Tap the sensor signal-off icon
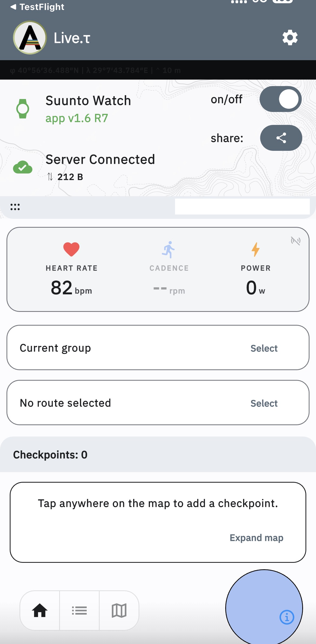The width and height of the screenshot is (316, 644). (x=295, y=241)
